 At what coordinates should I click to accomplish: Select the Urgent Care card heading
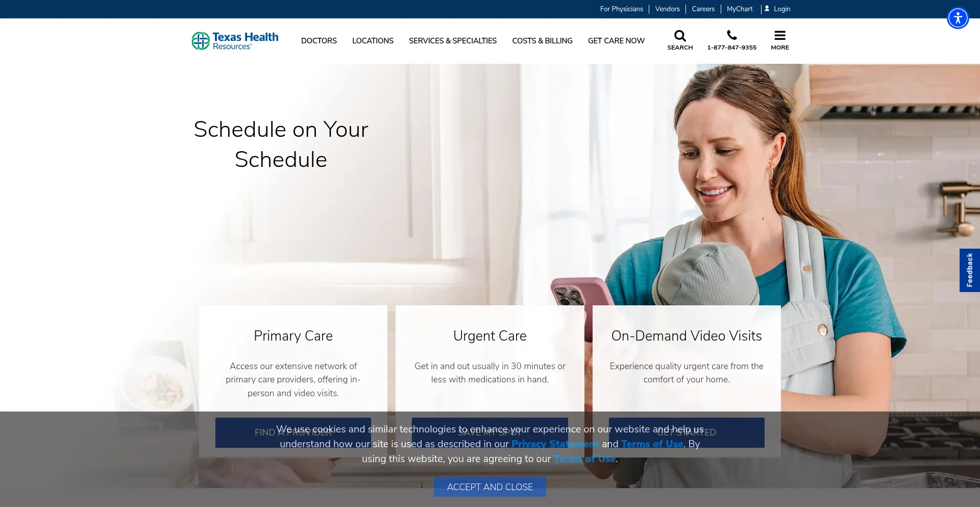[x=489, y=336]
